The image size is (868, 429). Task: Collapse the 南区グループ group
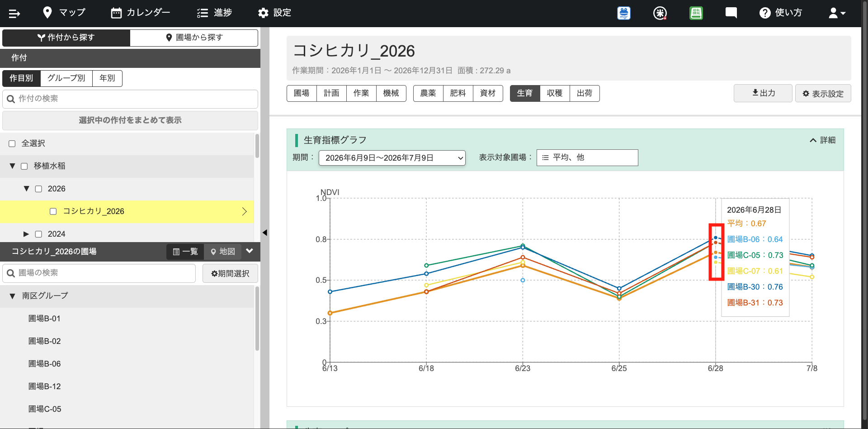coord(12,296)
